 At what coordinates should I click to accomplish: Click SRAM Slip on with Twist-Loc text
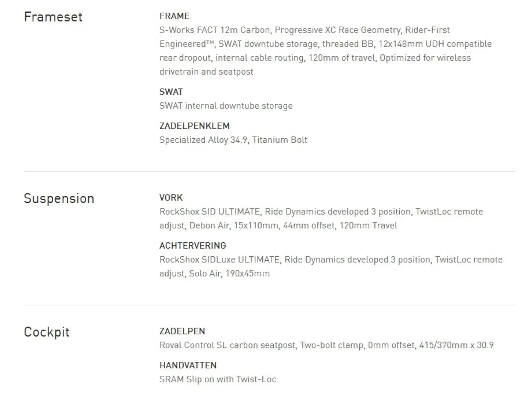(218, 379)
